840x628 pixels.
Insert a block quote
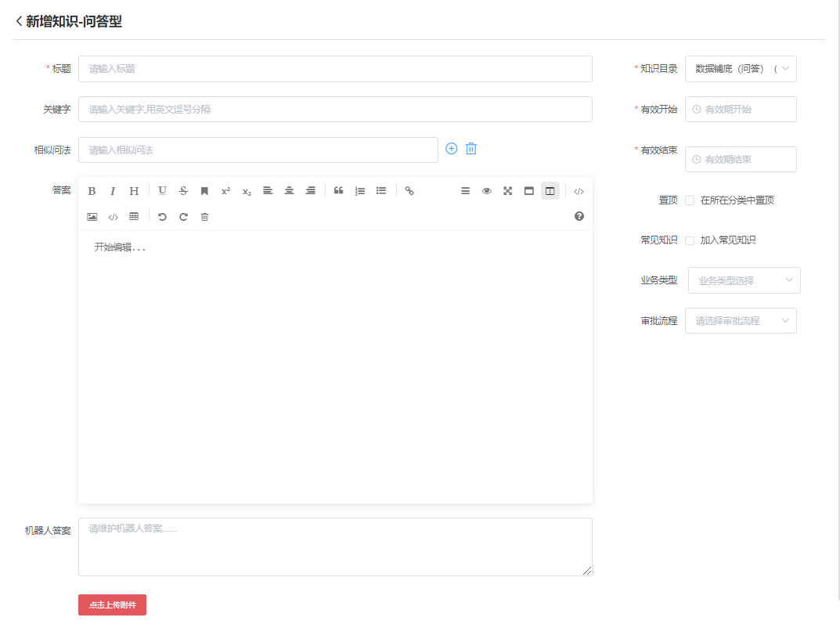[x=338, y=191]
